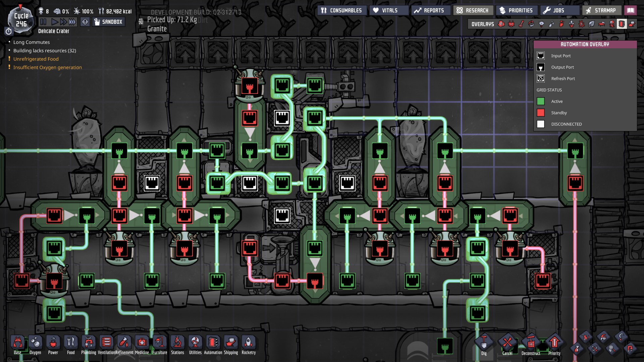The width and height of the screenshot is (644, 362).
Task: Open the Oxygen build category
Action: click(x=35, y=345)
